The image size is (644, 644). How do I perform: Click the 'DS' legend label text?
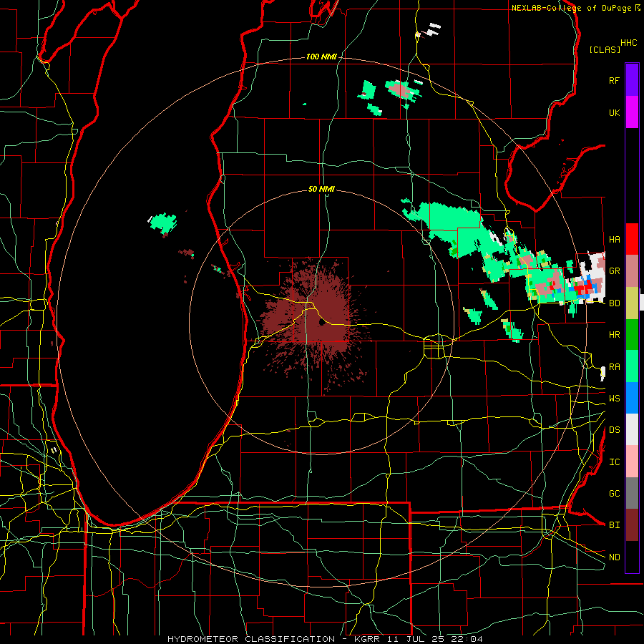click(x=615, y=430)
